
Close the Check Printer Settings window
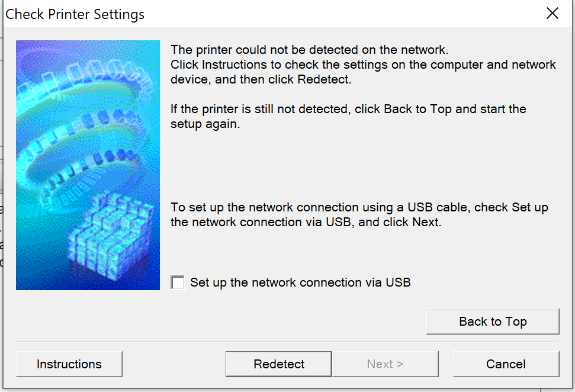tap(552, 14)
